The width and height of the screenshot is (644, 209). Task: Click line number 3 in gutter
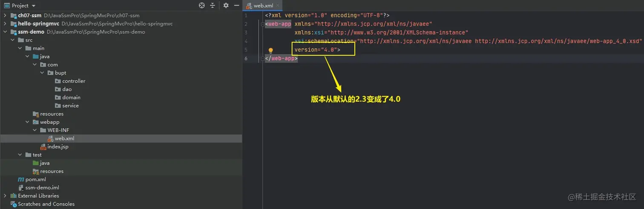coord(246,33)
